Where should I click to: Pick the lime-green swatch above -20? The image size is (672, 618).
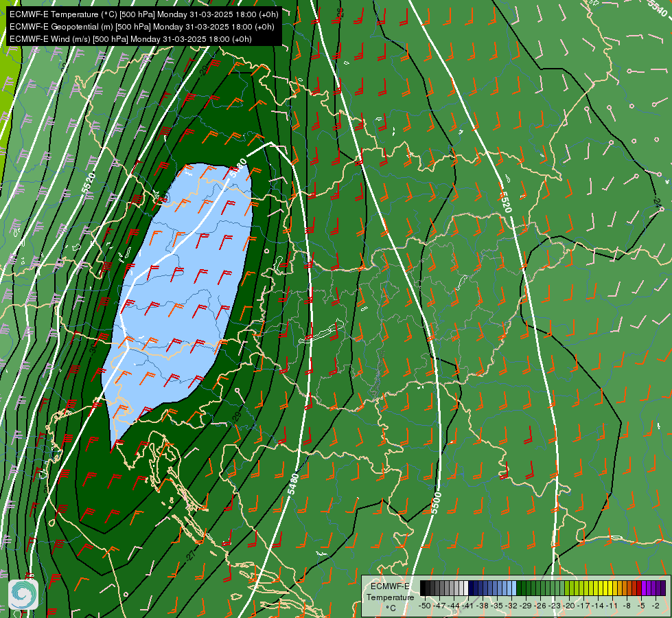567,588
